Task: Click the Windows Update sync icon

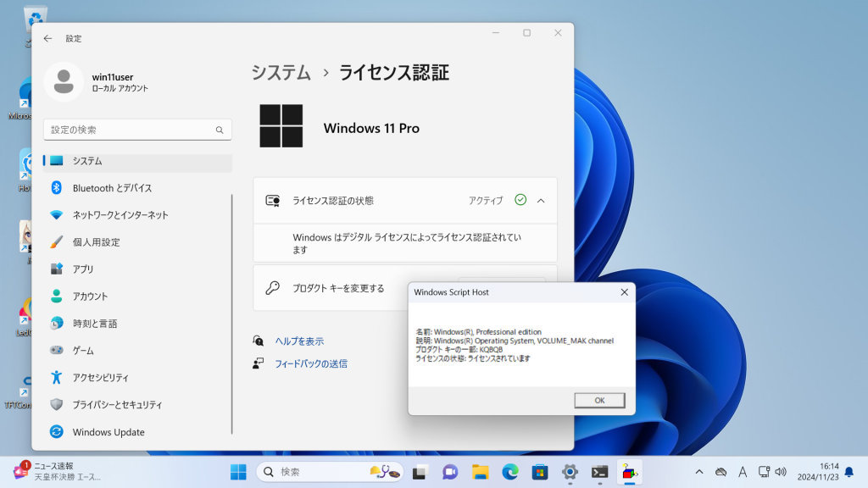Action: [x=57, y=431]
